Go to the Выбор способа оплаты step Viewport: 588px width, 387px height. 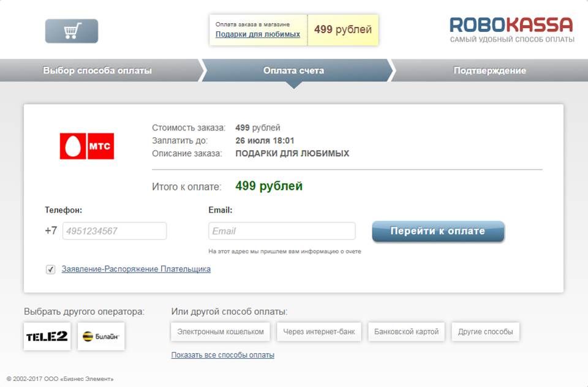tap(97, 70)
